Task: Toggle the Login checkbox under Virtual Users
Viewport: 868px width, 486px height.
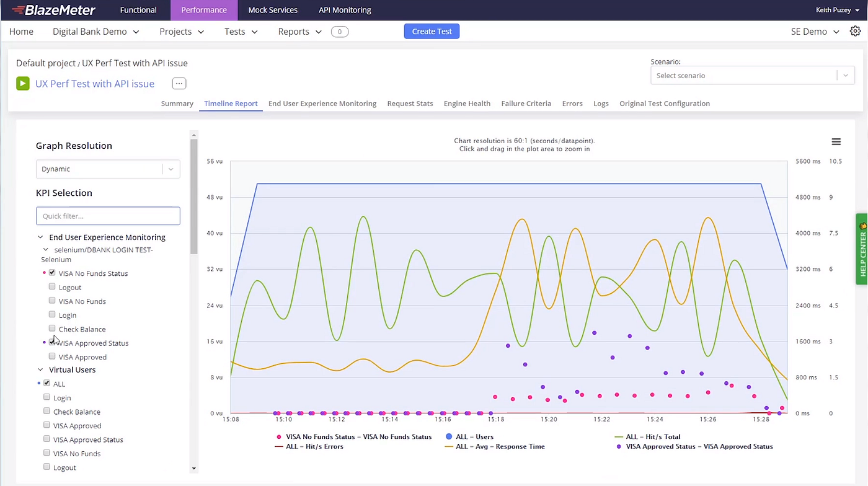Action: pyautogui.click(x=46, y=397)
